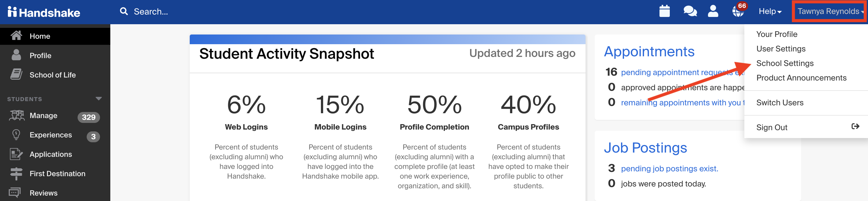Click Sign Out in the account menu
This screenshot has width=868, height=201.
[772, 127]
